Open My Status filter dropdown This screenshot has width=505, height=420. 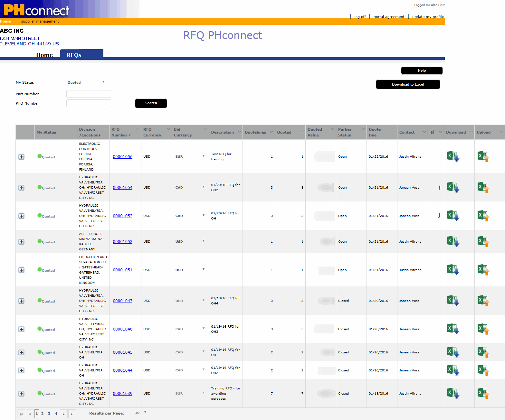coord(103,82)
